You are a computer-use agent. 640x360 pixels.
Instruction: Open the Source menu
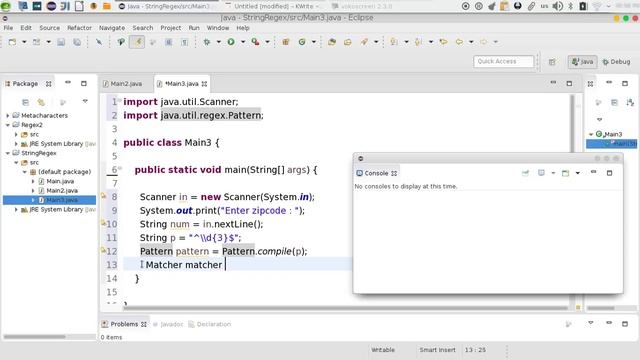pyautogui.click(x=49, y=28)
